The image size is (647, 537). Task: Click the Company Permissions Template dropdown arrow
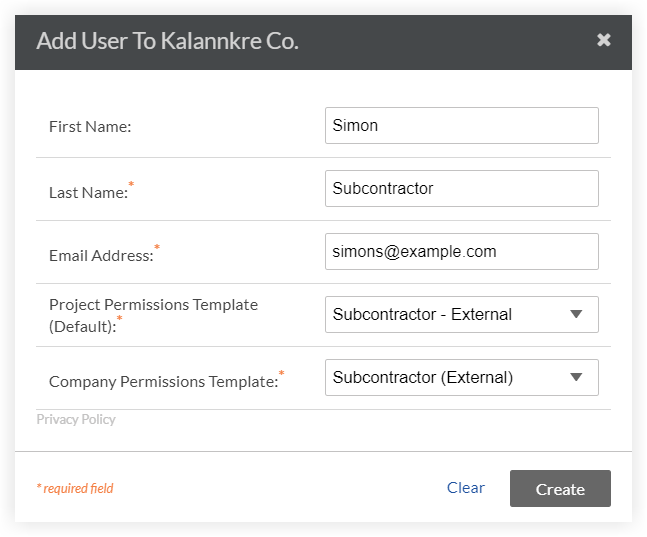[576, 378]
